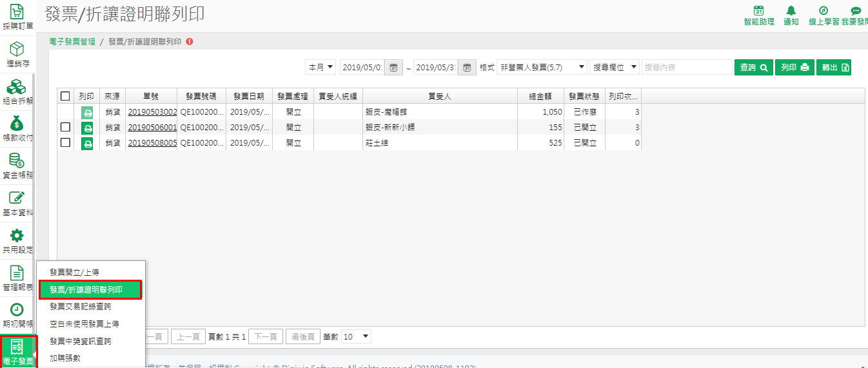The width and height of the screenshot is (868, 368).
Task: Open the 通知 notifications bell icon
Action: coord(791,15)
